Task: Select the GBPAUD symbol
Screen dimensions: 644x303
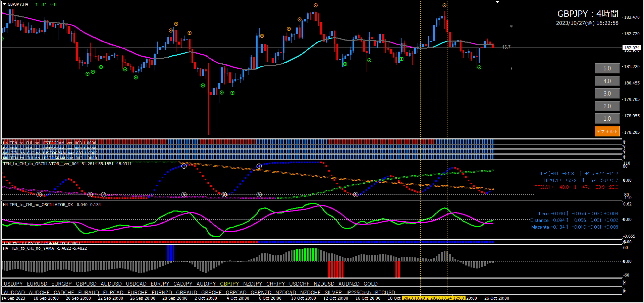Action: [186, 293]
